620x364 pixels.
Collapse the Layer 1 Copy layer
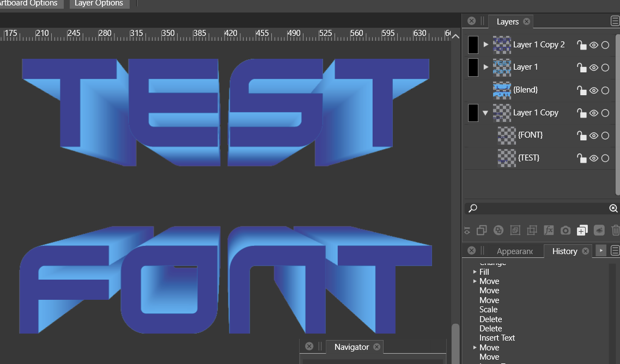[486, 113]
